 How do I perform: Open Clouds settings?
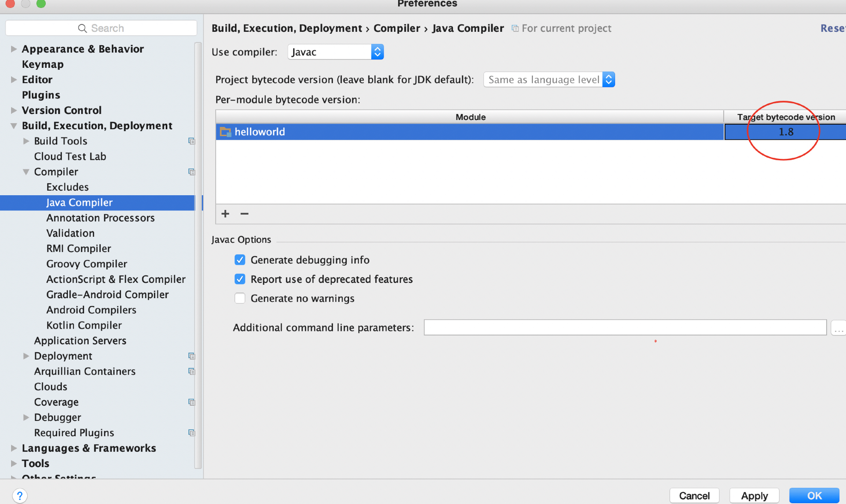click(51, 387)
